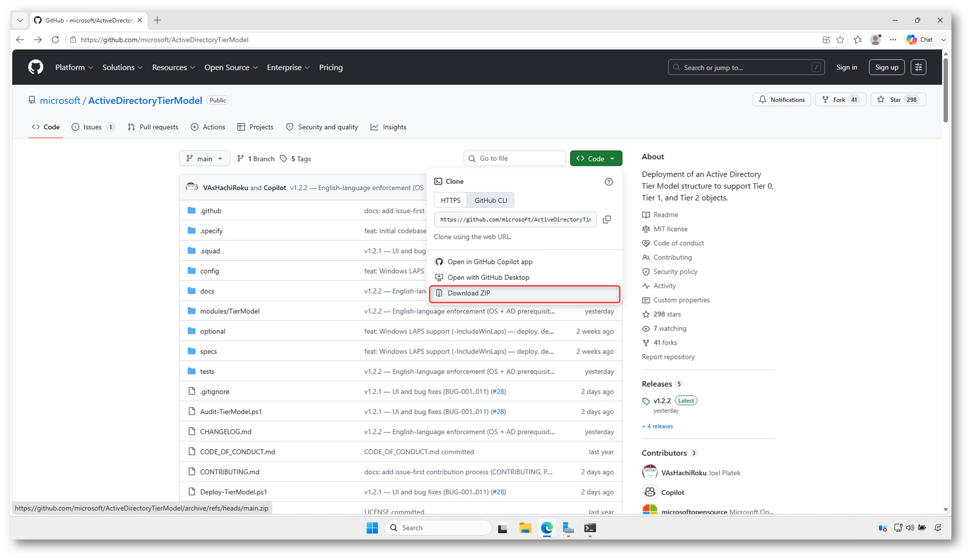Open a new browser tab

157,20
